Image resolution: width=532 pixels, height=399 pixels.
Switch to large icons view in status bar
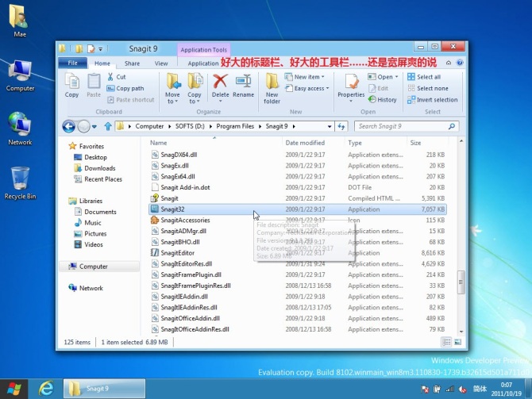click(x=457, y=342)
